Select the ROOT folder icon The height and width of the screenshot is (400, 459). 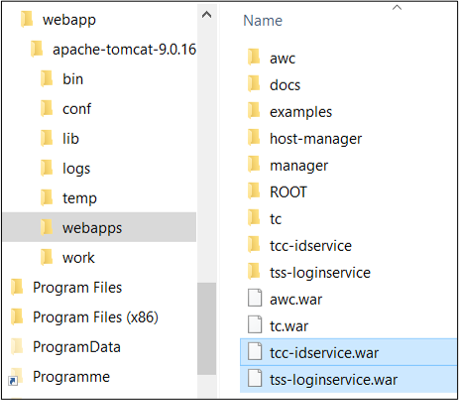tap(254, 191)
